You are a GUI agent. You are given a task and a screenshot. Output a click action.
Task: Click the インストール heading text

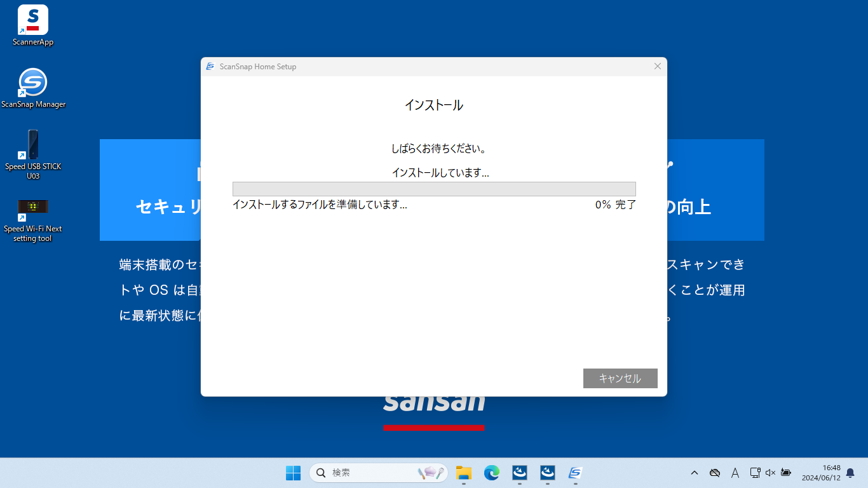click(434, 105)
